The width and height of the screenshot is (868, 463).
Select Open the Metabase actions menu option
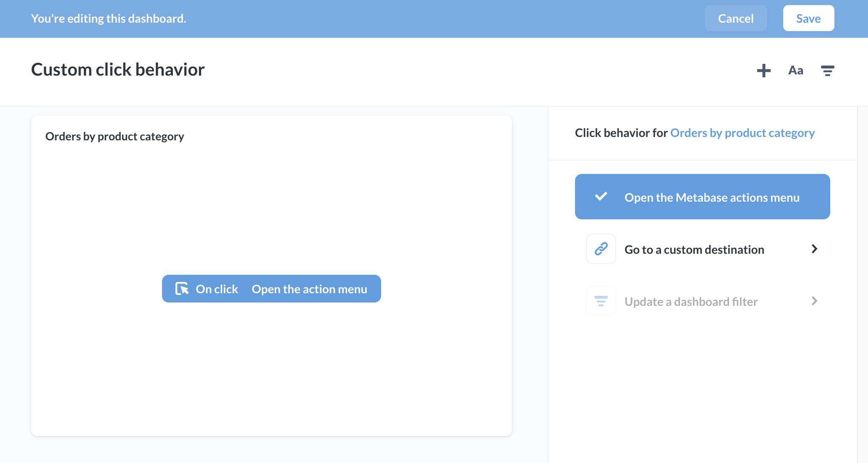point(702,197)
